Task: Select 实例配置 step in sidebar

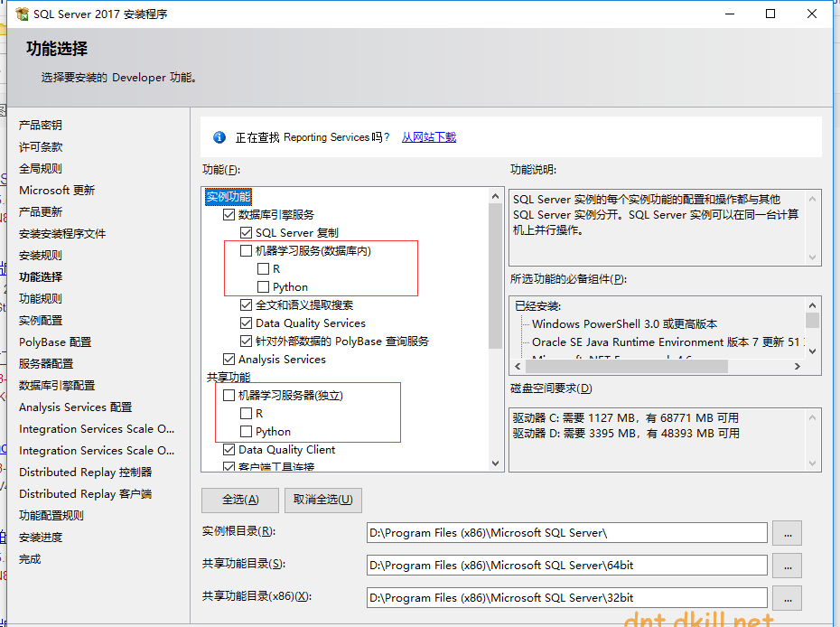Action: point(41,321)
